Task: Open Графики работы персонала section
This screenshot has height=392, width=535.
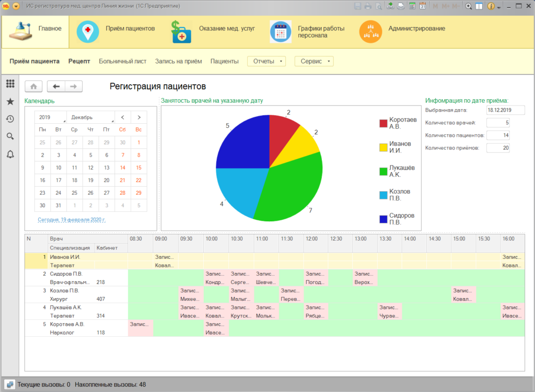Action: point(307,32)
